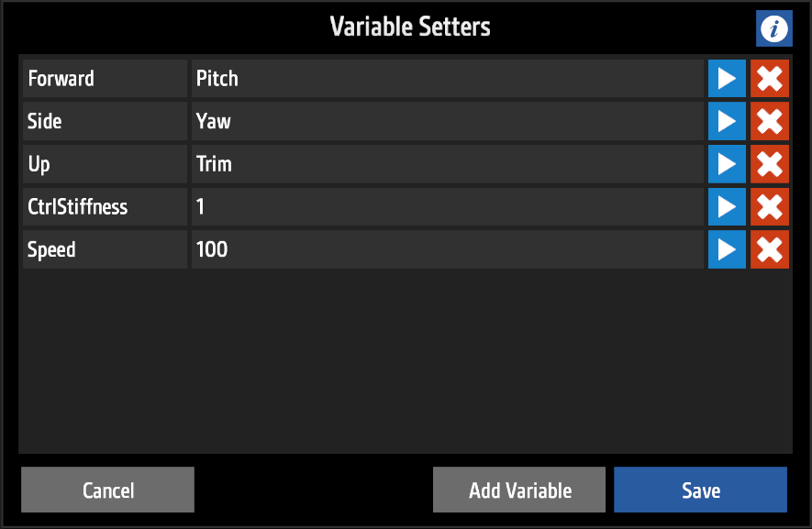Screen dimensions: 812x529
Task: Remove the CtrlStiffness variable setter
Action: [x=770, y=207]
